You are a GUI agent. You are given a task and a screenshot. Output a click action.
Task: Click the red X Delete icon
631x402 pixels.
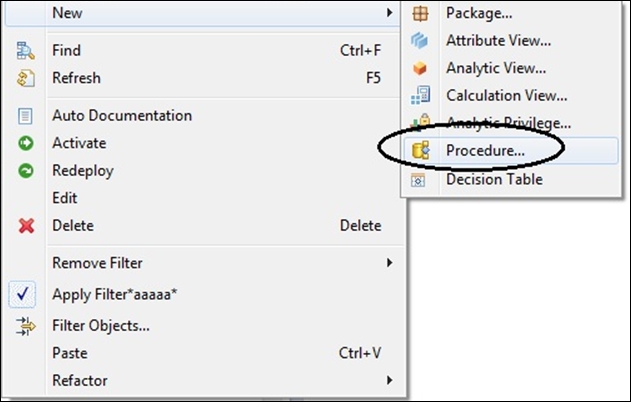click(x=26, y=226)
